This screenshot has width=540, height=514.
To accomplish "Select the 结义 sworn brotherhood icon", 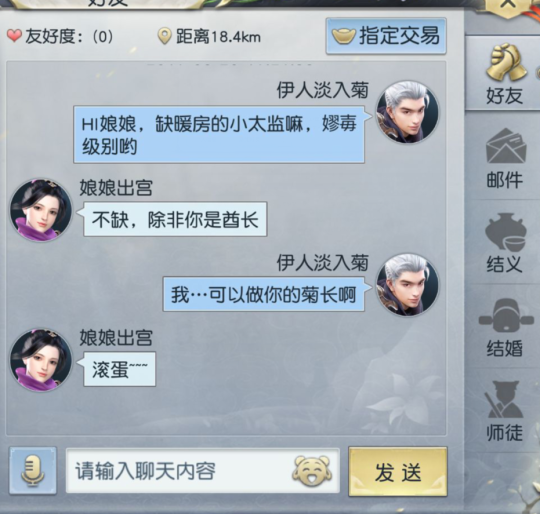I will (506, 243).
